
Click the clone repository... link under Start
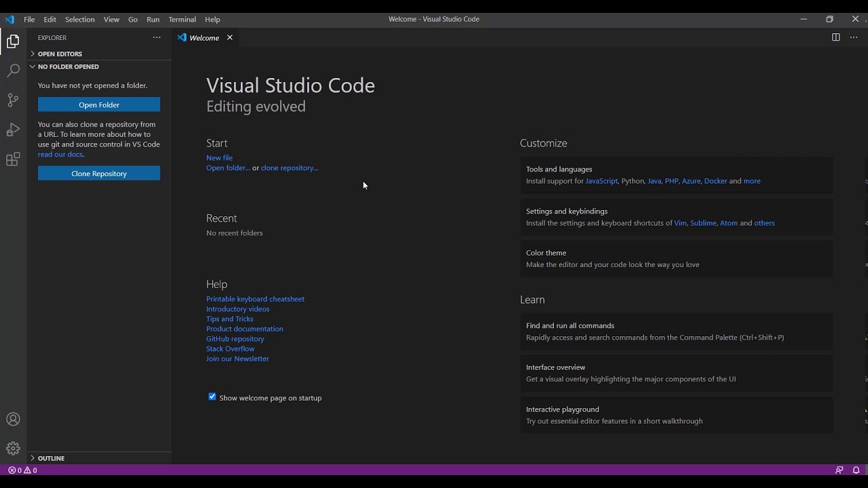290,167
